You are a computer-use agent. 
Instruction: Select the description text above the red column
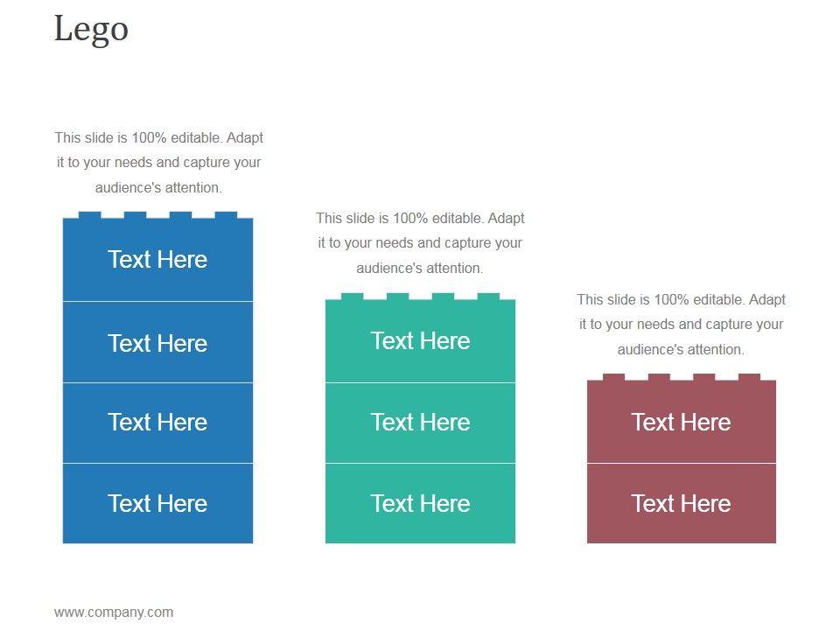[x=681, y=325]
